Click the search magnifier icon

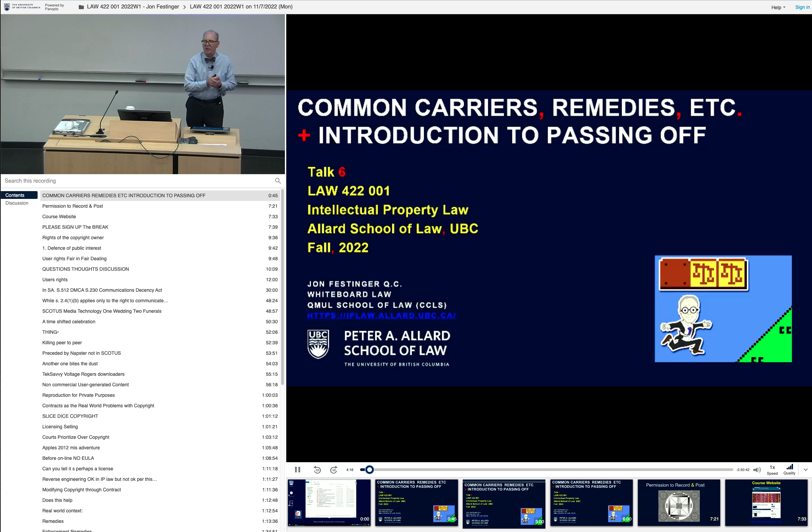278,181
